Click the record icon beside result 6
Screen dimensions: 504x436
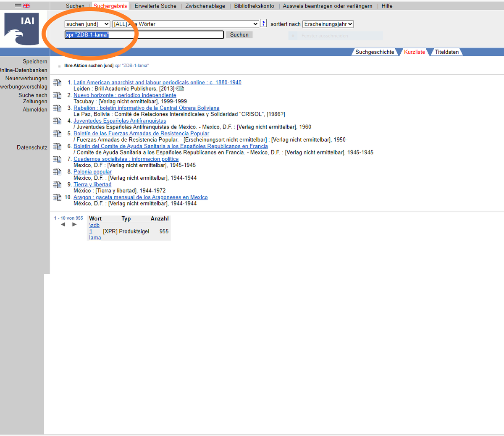pos(58,147)
